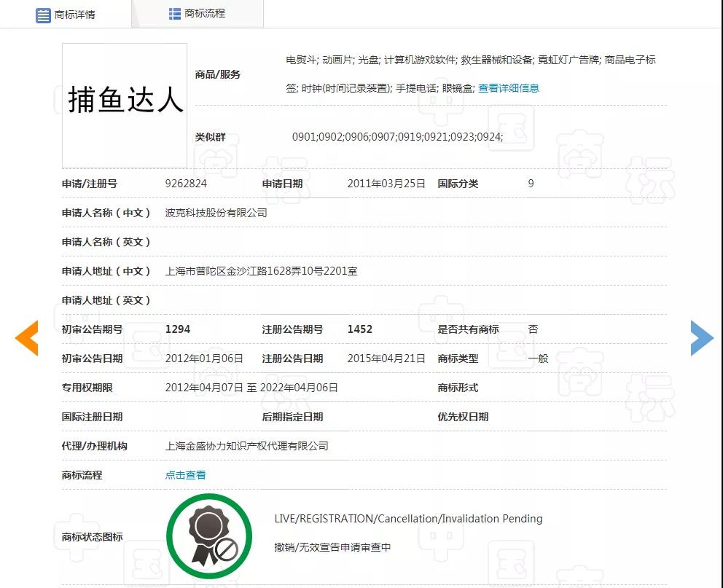Select the 类似群 label
Screen dimensions: 723x588
tap(210, 137)
